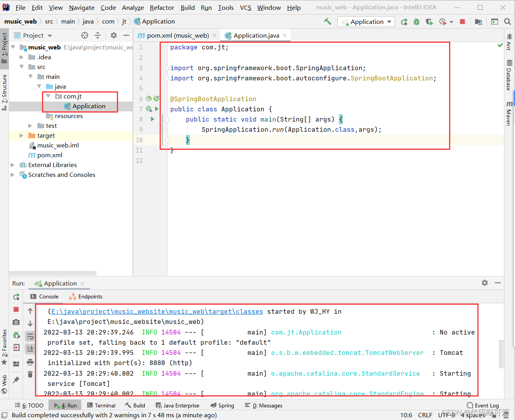This screenshot has width=515, height=420.
Task: Toggle scroll to end in console
Action: tap(30, 349)
